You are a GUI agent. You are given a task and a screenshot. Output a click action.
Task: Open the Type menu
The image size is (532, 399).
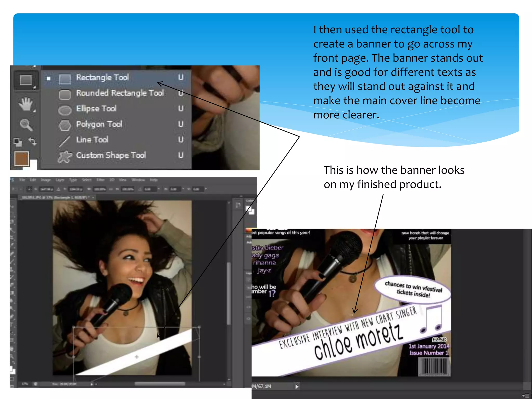(x=73, y=180)
